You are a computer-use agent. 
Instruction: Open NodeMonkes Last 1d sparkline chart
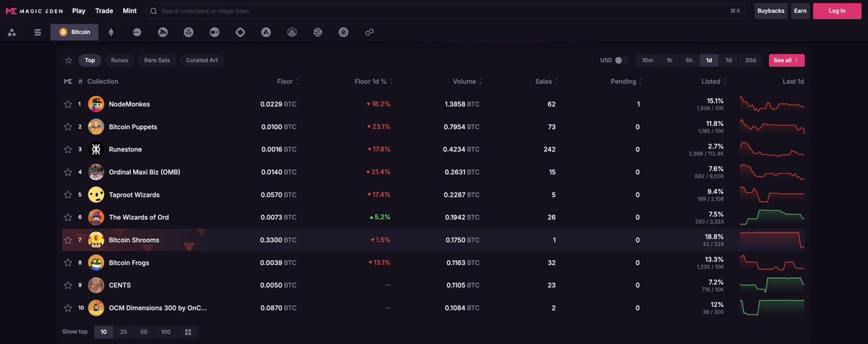(772, 104)
